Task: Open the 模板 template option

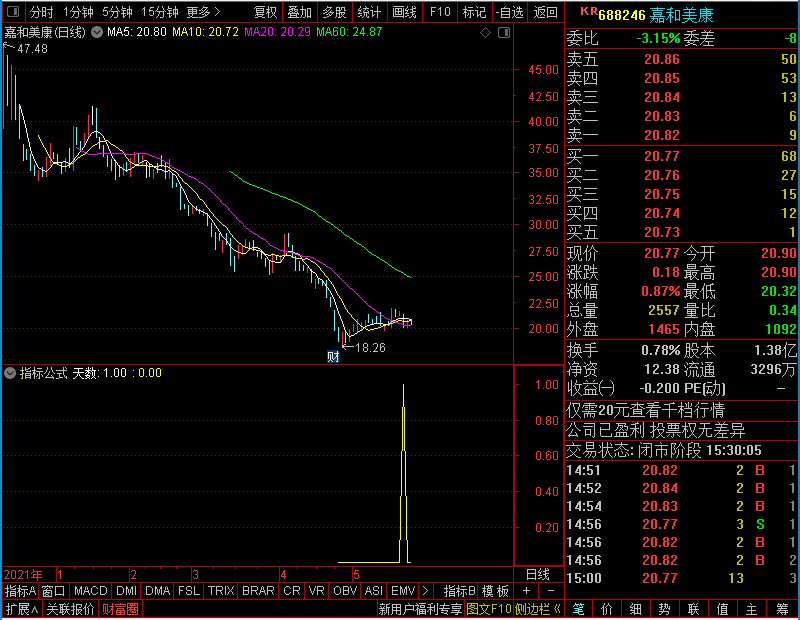Action: click(x=495, y=591)
